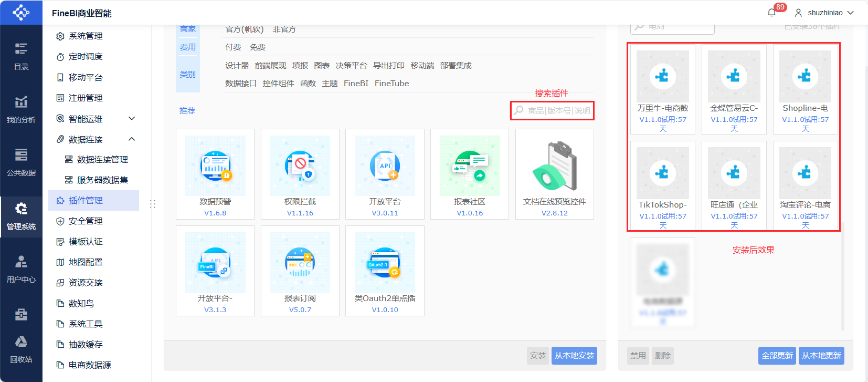Click the 禁用 button
This screenshot has height=382, width=868.
(638, 356)
